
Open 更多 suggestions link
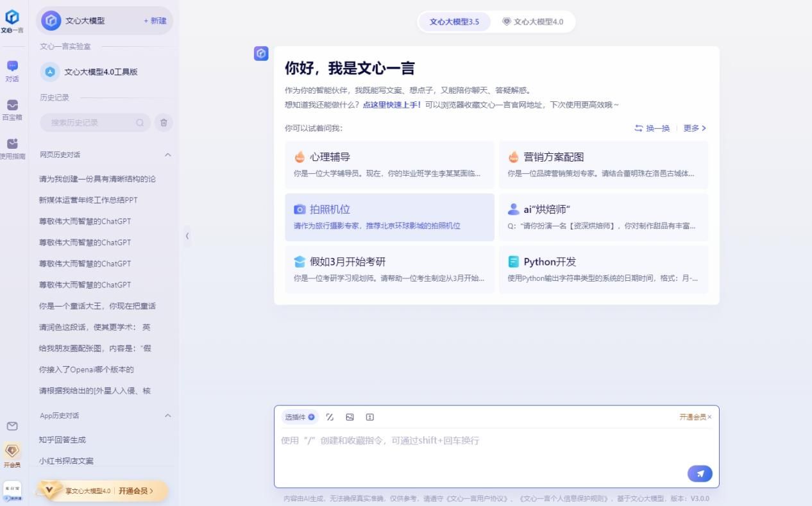[695, 128]
